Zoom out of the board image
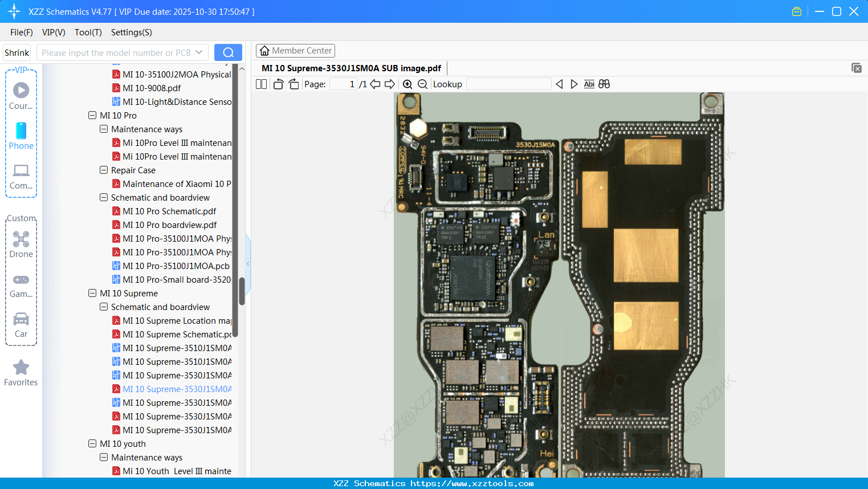The height and width of the screenshot is (489, 868). 422,84
